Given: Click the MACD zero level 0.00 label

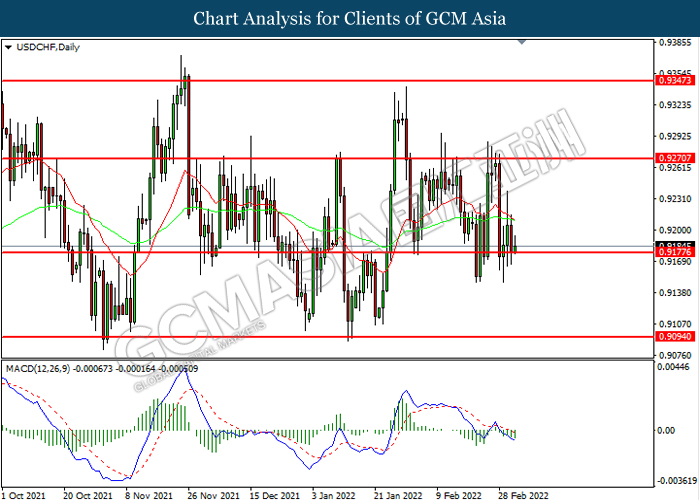Looking at the screenshot, I should pyautogui.click(x=667, y=430).
